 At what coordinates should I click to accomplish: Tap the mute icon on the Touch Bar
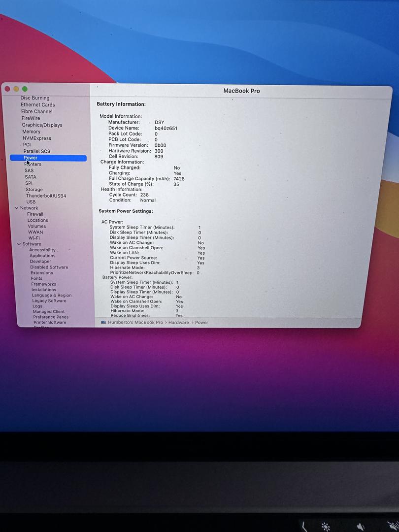[x=393, y=527]
